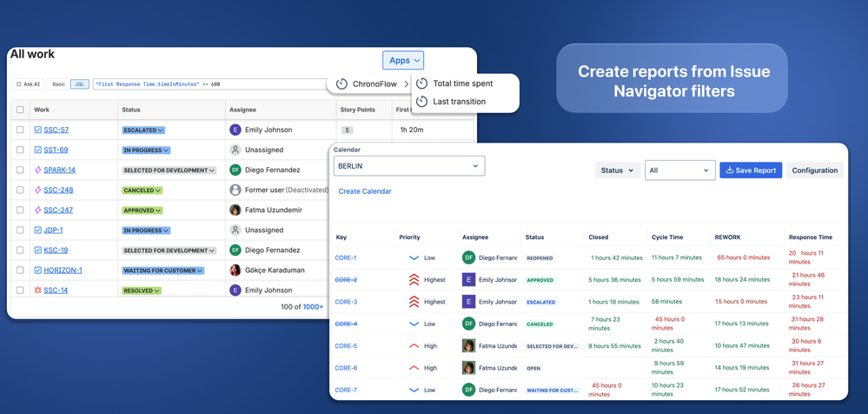868x414 pixels.
Task: Toggle the select-all checkbox in the table header
Action: click(x=21, y=110)
